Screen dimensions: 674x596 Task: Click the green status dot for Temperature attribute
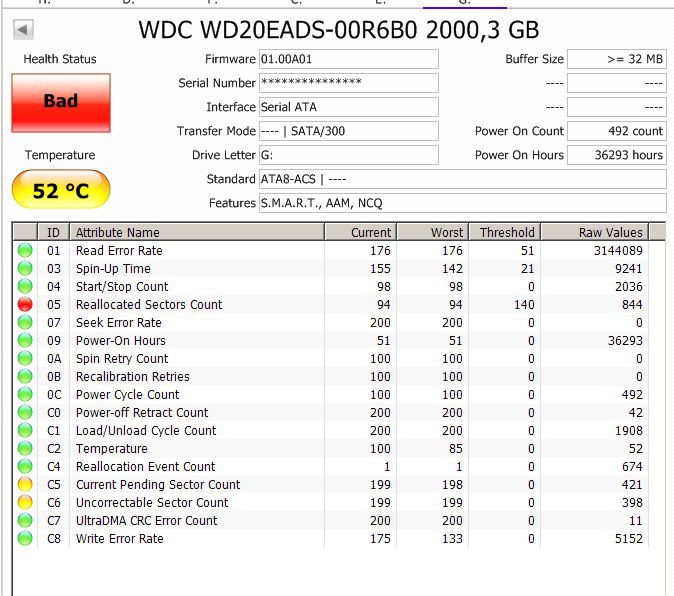(x=25, y=449)
